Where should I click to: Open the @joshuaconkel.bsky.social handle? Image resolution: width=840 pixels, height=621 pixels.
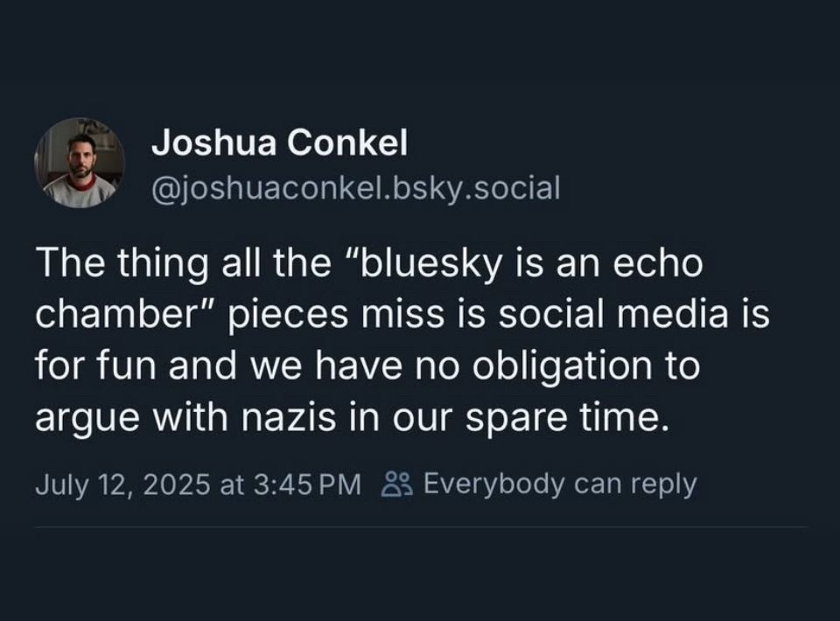click(x=356, y=188)
